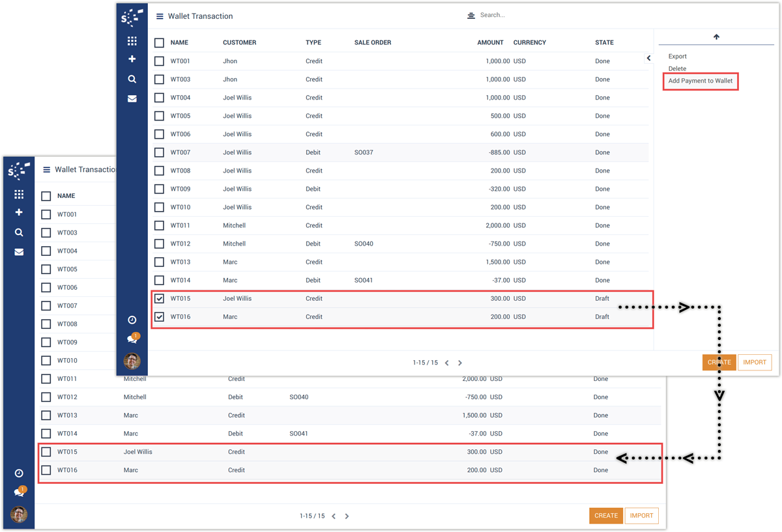Open the apps grid in the front window sidebar
Image resolution: width=782 pixels, height=532 pixels.
[x=132, y=41]
